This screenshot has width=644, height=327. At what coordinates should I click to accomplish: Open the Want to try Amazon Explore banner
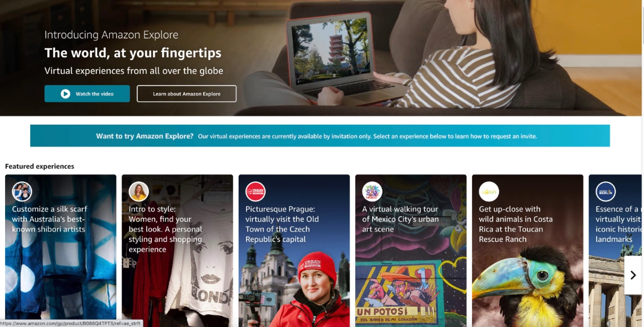click(320, 135)
